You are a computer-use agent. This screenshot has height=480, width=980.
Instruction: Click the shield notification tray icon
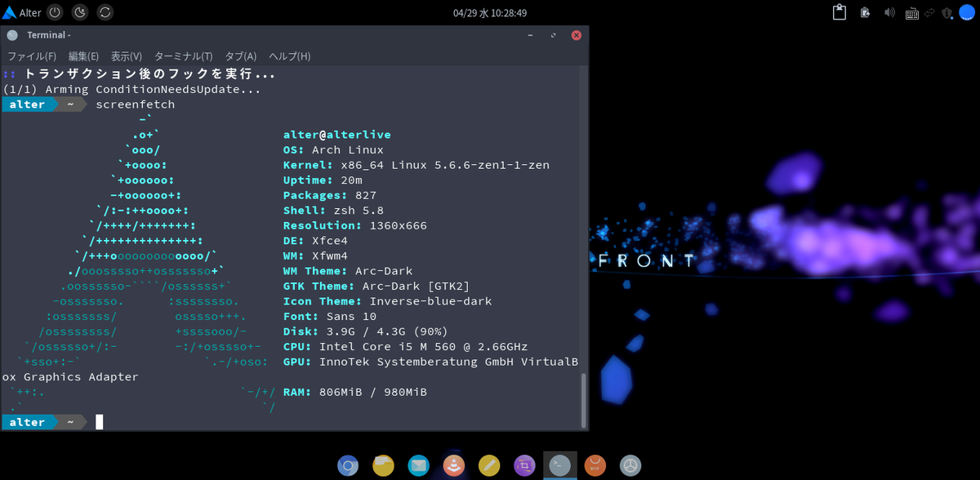[947, 13]
